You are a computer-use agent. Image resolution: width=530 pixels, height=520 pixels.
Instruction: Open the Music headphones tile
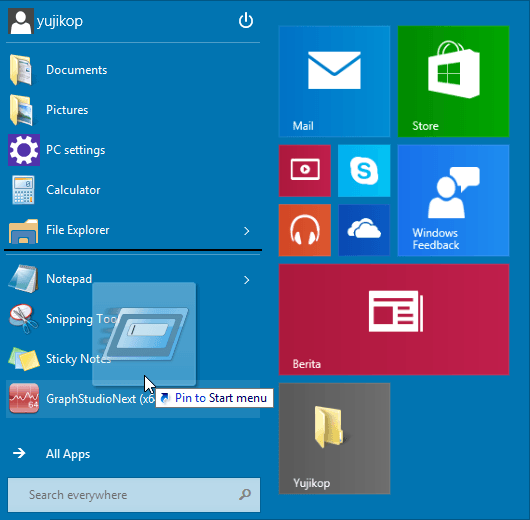[305, 230]
